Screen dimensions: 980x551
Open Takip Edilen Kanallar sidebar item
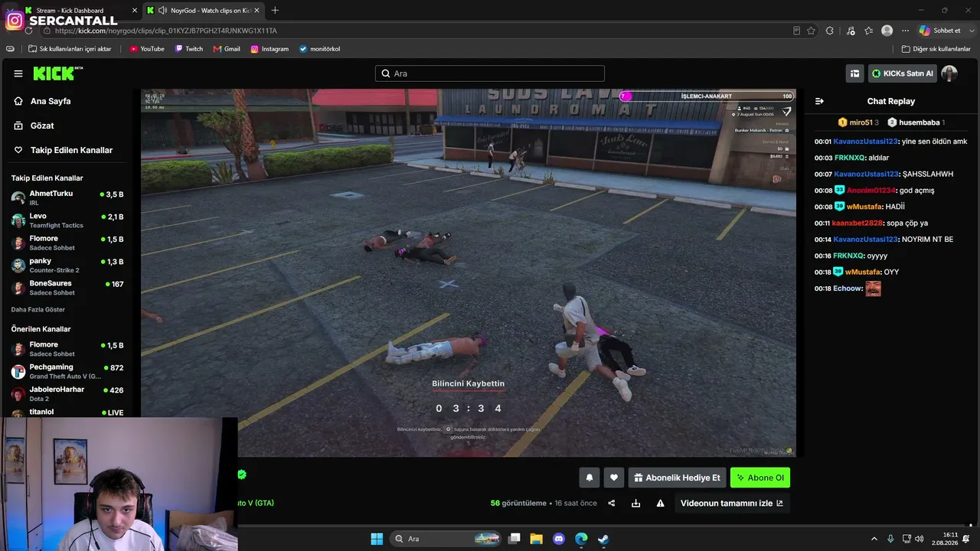[70, 150]
